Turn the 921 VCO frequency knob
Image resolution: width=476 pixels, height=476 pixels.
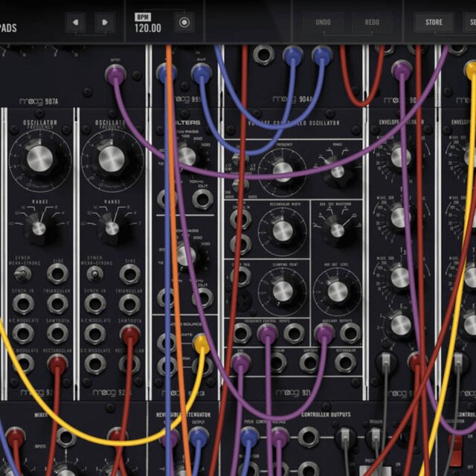point(283,172)
